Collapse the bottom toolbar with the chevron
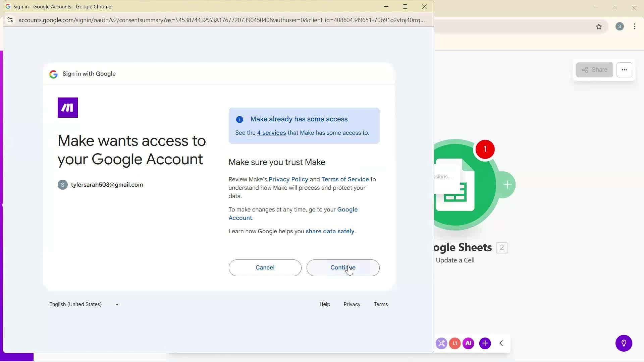The width and height of the screenshot is (644, 362). [501, 343]
